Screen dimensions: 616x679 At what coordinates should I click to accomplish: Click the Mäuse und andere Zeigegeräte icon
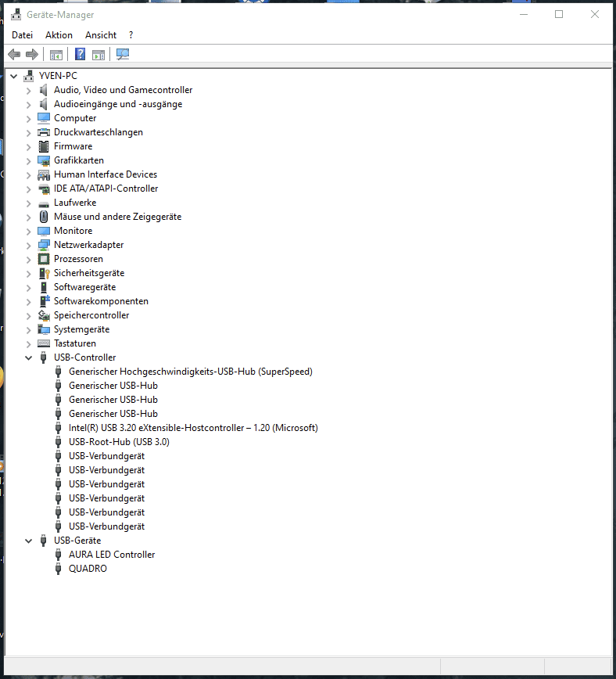click(44, 217)
